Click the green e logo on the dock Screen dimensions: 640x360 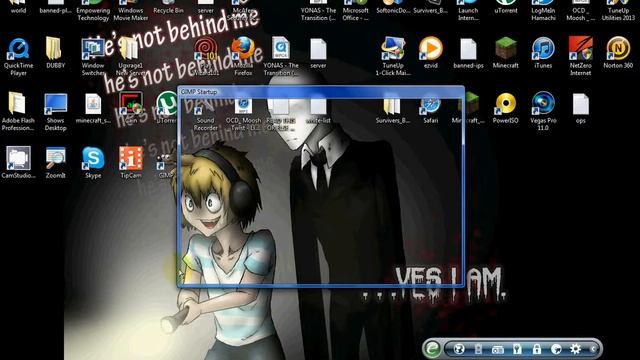click(432, 349)
